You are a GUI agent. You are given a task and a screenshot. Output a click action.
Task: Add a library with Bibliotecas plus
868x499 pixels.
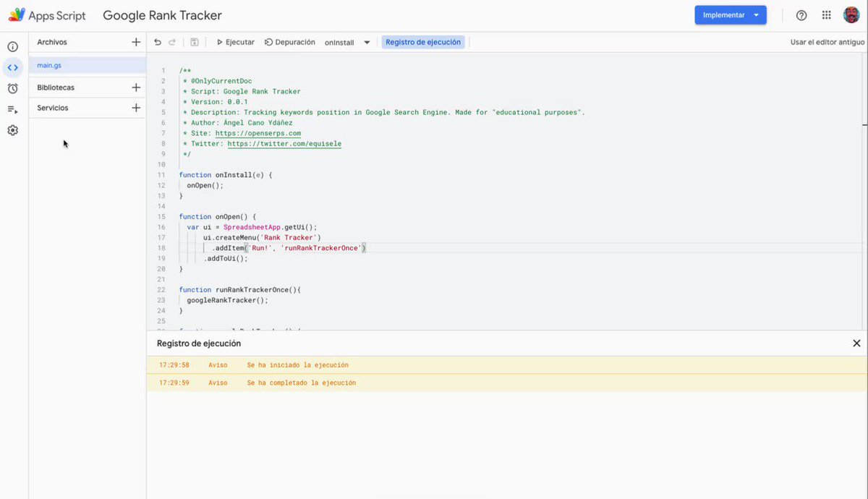click(136, 88)
